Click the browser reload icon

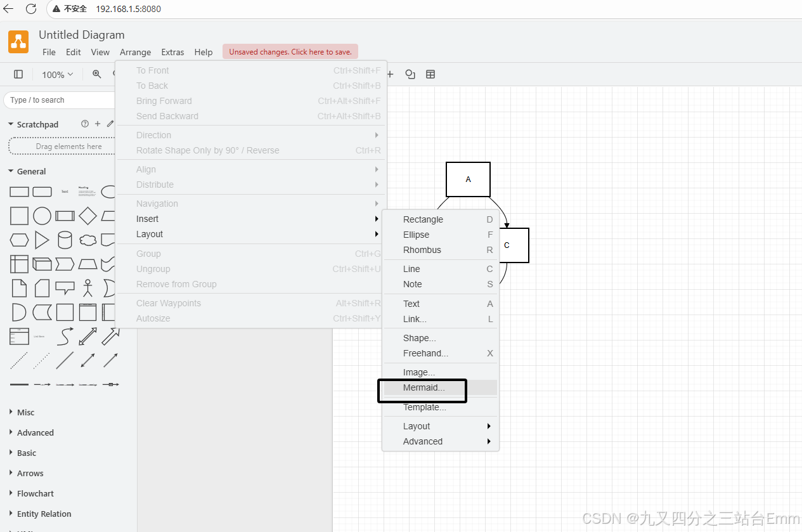point(31,9)
